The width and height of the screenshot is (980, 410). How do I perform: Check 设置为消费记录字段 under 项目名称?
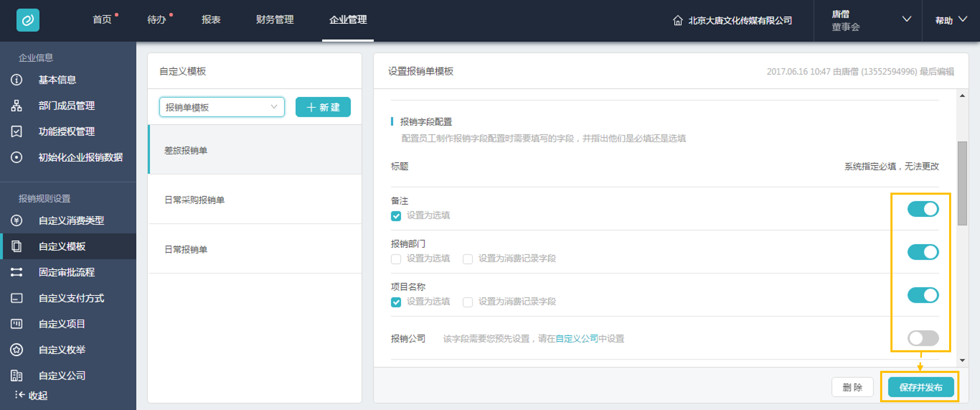pyautogui.click(x=467, y=302)
